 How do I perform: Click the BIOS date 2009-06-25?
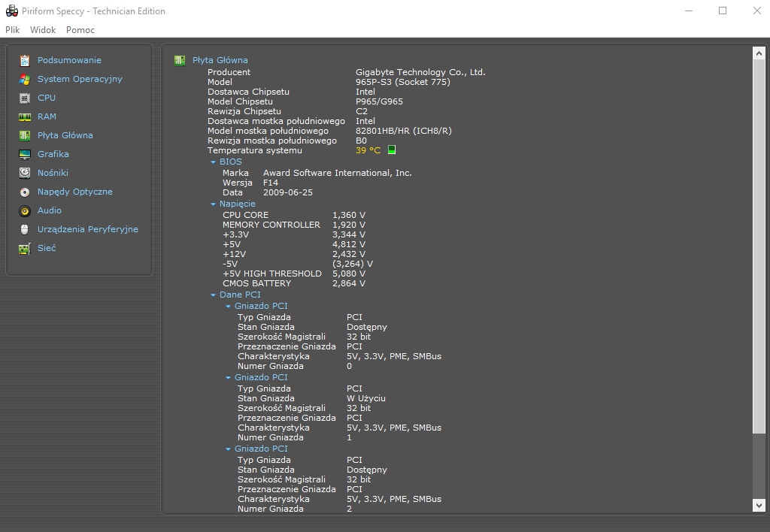(288, 192)
